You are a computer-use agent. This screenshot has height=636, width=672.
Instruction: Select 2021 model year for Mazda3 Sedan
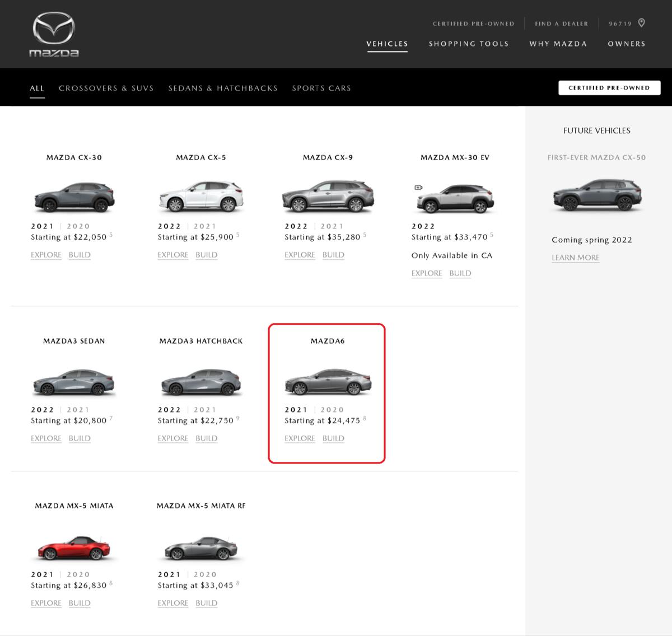78,410
